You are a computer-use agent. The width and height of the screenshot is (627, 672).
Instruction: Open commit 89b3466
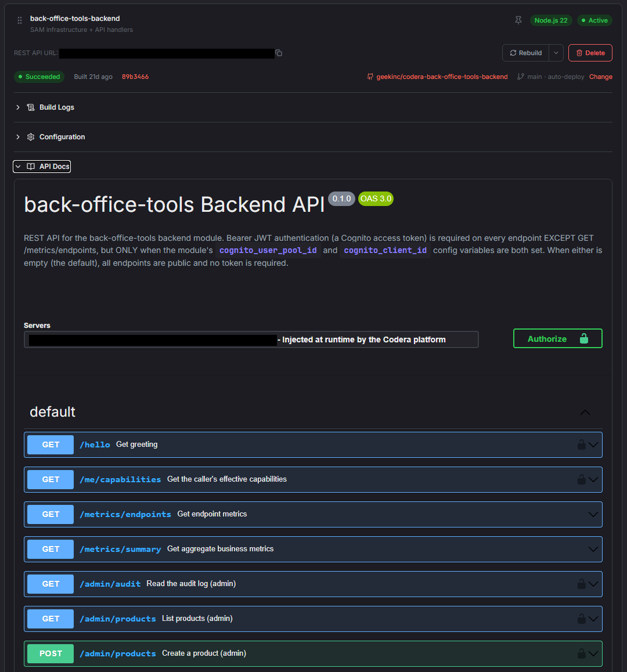point(135,77)
